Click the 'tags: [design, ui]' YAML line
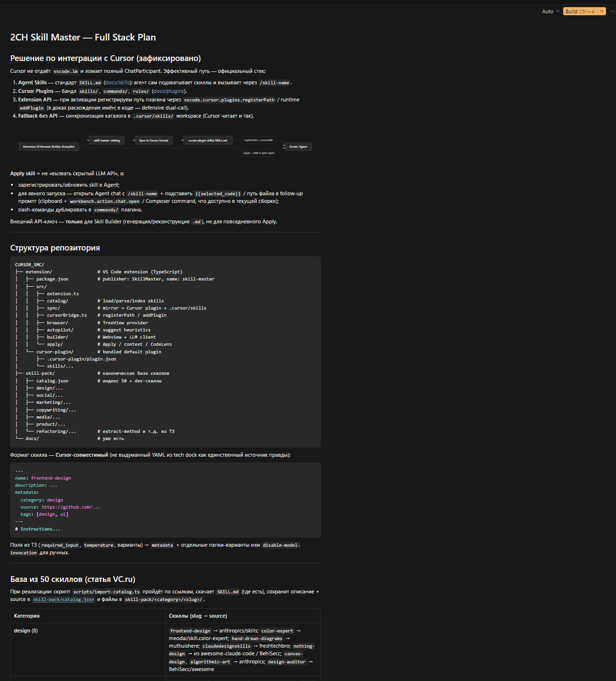The image size is (616, 681). click(44, 514)
